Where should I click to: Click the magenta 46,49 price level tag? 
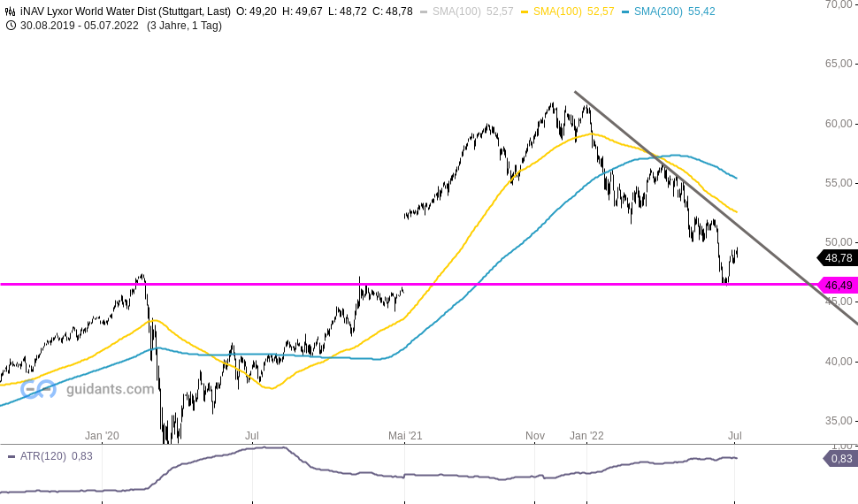pyautogui.click(x=838, y=285)
